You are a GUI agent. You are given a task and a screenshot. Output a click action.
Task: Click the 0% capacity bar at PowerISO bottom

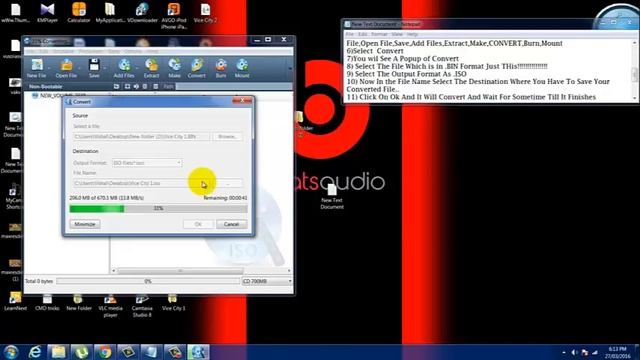pos(148,281)
